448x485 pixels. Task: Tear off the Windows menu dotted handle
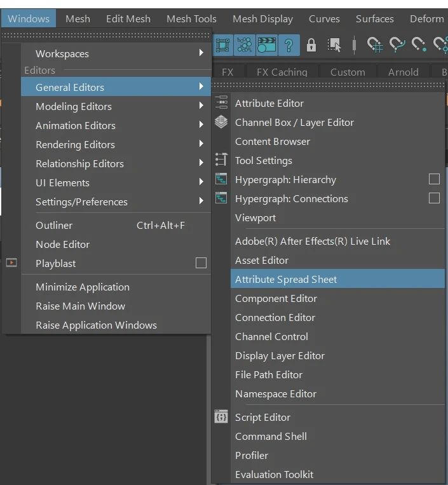106,36
